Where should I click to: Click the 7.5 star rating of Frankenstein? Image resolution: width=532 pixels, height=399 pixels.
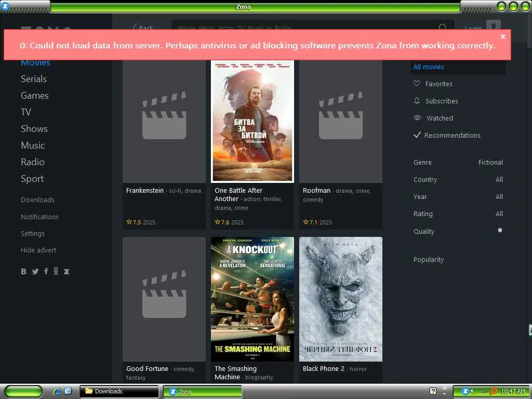pos(134,222)
